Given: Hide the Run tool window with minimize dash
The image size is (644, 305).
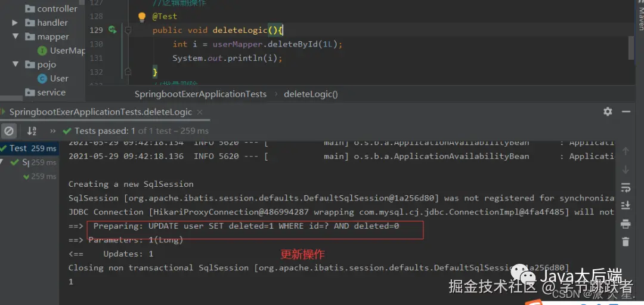Looking at the screenshot, I should 626,112.
